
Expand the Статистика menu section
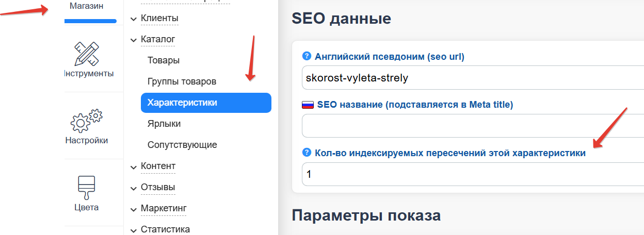[x=165, y=229]
